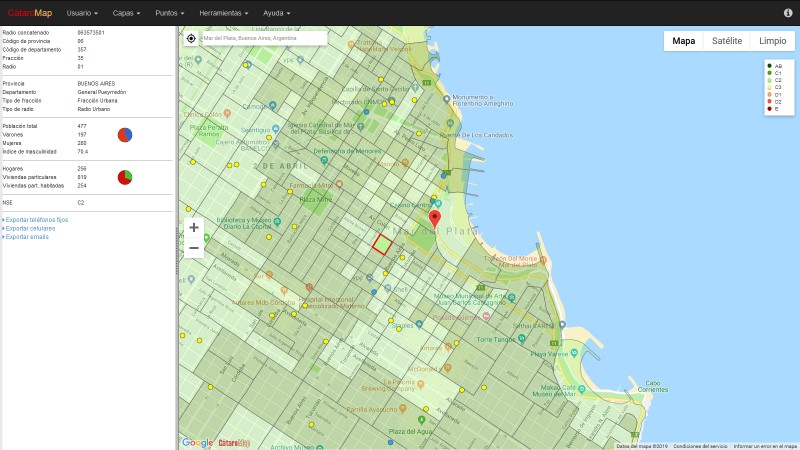Click the address search field

[x=264, y=38]
